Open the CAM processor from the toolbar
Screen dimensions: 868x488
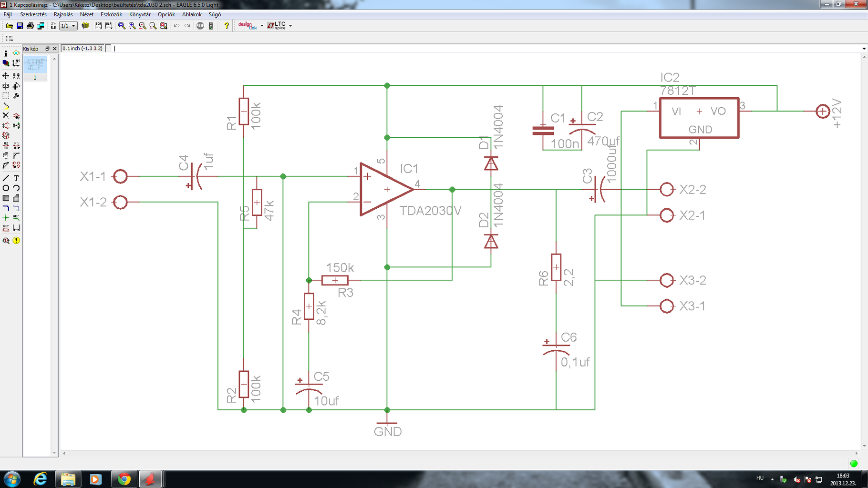(41, 26)
